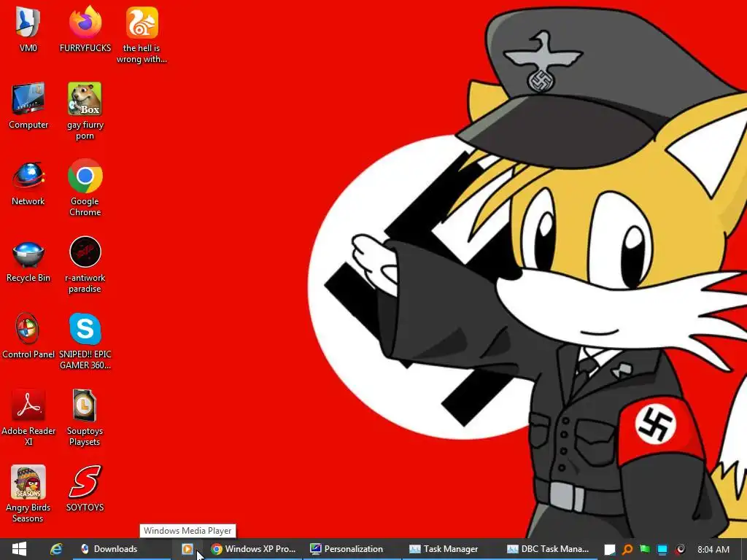Click the Windows Start button

(x=19, y=549)
